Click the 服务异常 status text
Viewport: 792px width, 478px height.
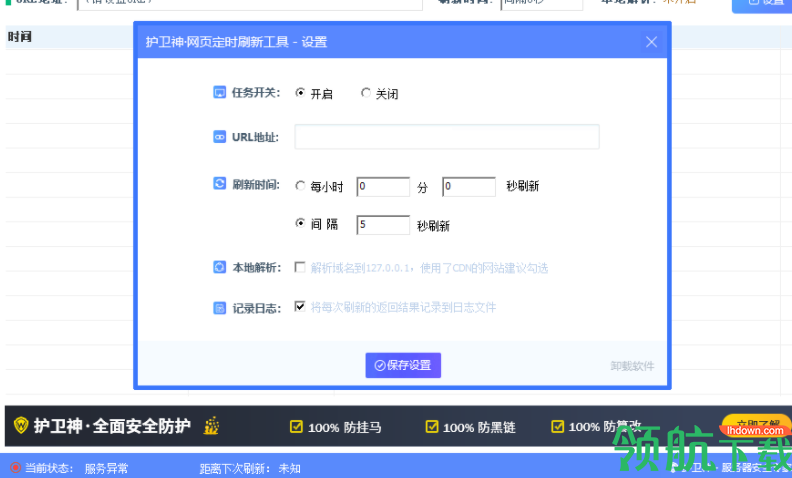point(106,468)
